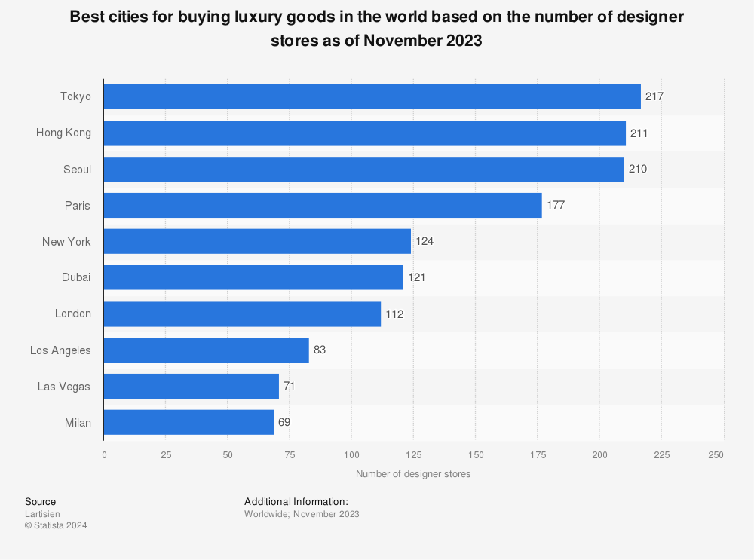The height and width of the screenshot is (560, 754).
Task: Click the Hong Kong city label
Action: pyautogui.click(x=63, y=133)
